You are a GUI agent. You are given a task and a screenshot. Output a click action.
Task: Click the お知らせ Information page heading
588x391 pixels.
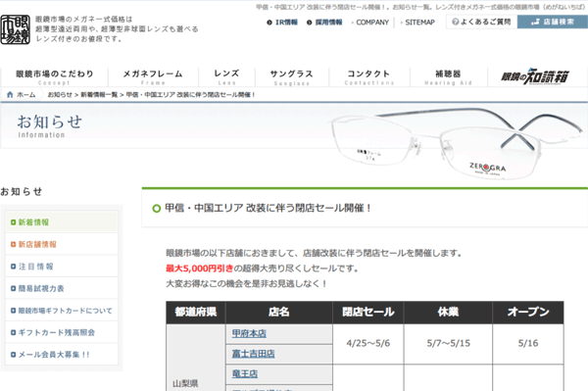click(49, 126)
